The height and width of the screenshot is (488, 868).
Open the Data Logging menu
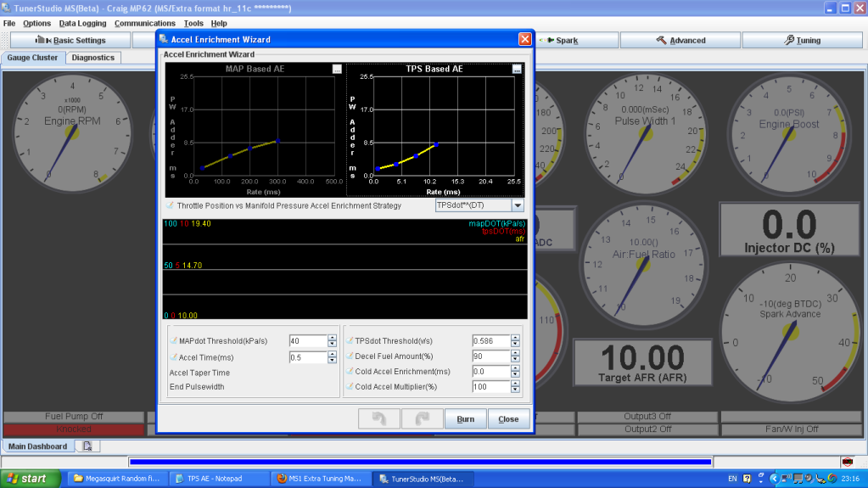click(82, 23)
